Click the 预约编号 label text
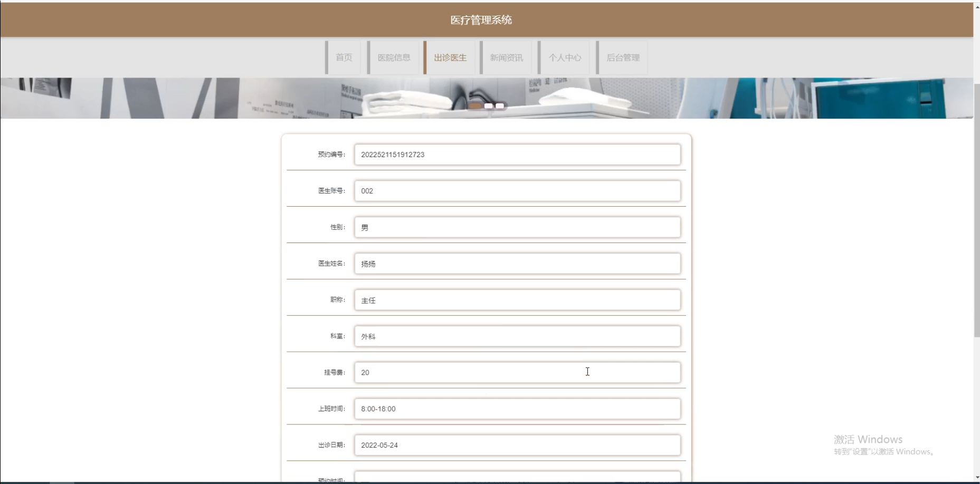Screen dimensions: 980x484 point(331,154)
